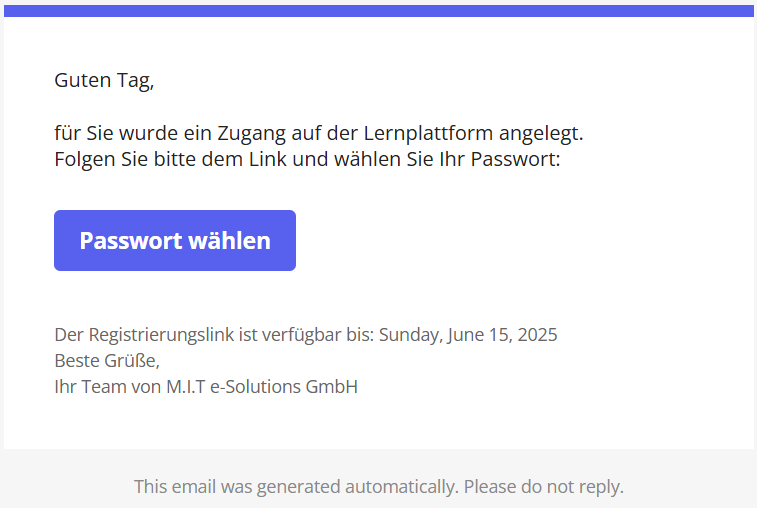This screenshot has width=757, height=508.
Task: Click the Beste Grüße closing line
Action: [x=107, y=361]
